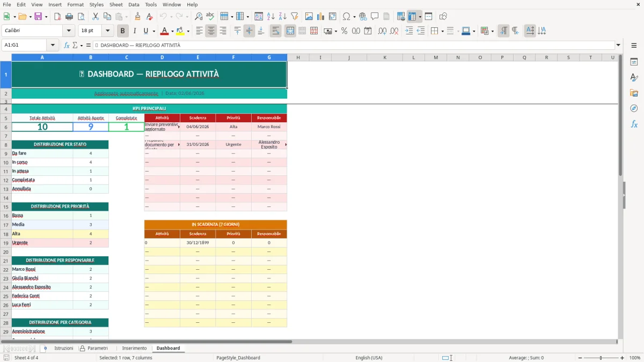The image size is (644, 362).
Task: Open the sidebar Navigator compass icon
Action: click(634, 108)
